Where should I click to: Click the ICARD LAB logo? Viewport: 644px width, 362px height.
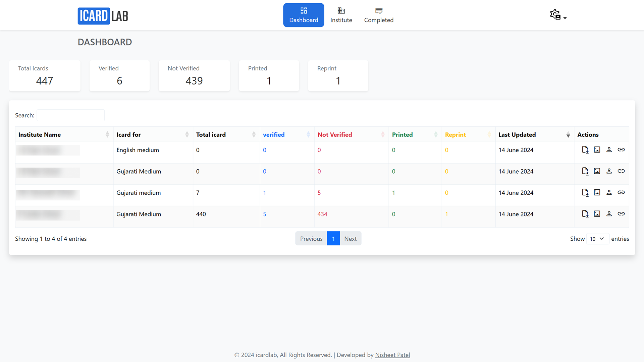pyautogui.click(x=103, y=16)
